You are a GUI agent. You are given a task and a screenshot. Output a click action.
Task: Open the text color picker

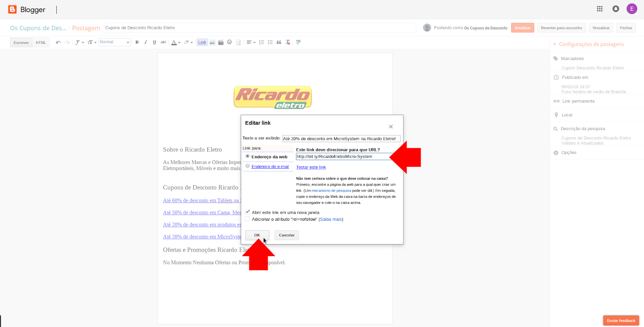(176, 42)
